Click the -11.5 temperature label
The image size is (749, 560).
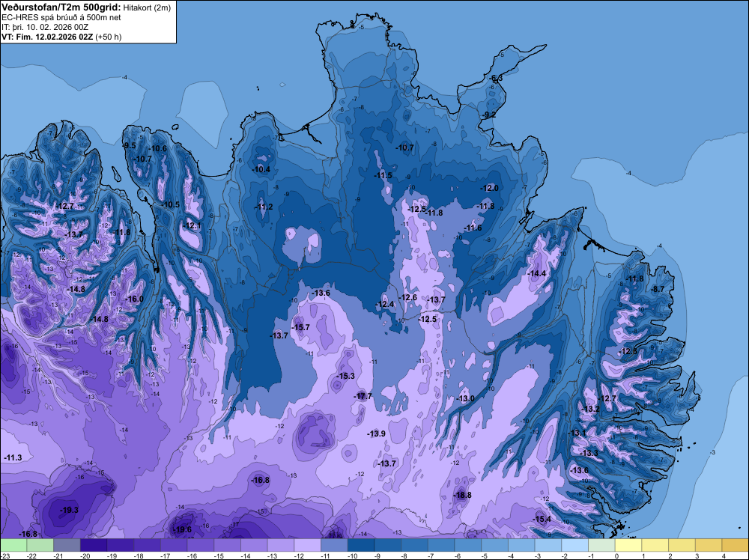(383, 176)
